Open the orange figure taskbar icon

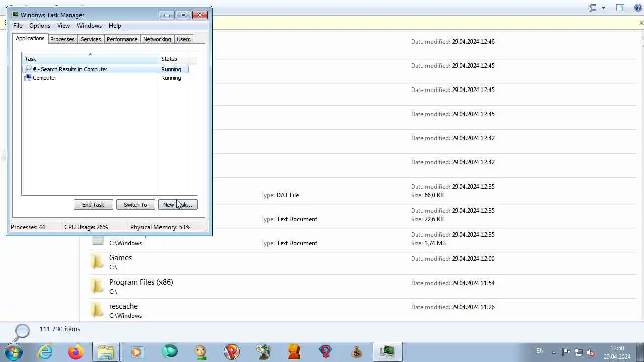coord(294,352)
